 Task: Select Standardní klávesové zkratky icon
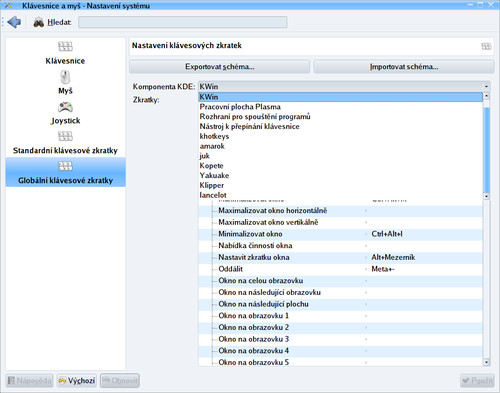[x=65, y=136]
